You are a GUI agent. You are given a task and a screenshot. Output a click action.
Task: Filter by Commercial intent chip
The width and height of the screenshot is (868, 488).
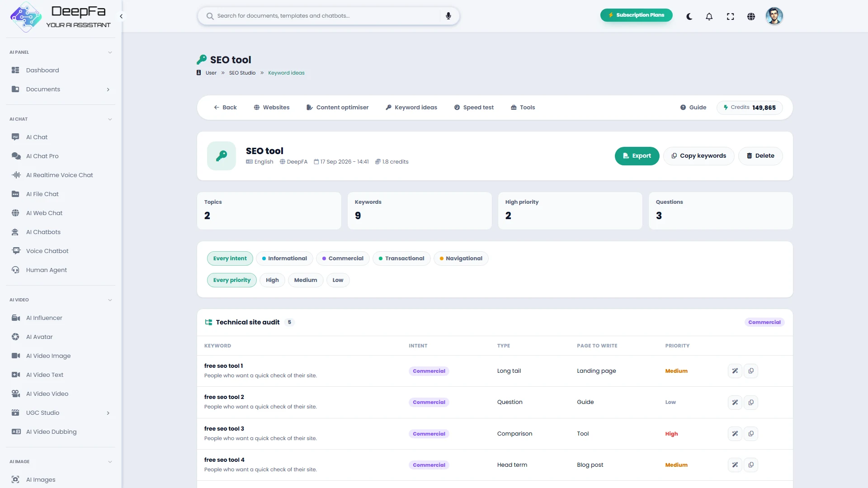tap(343, 258)
